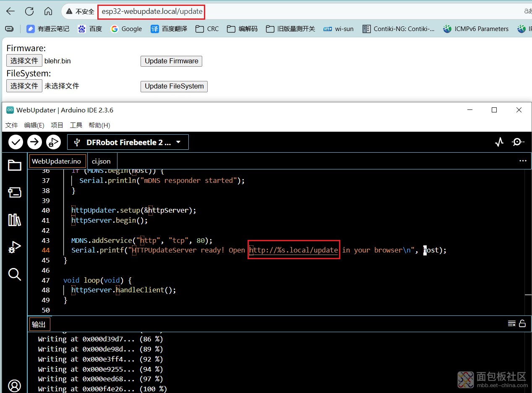Open 百度 bookmark

tap(90, 29)
